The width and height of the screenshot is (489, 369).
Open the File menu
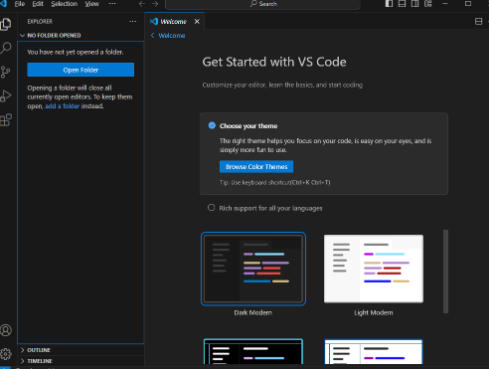[20, 4]
